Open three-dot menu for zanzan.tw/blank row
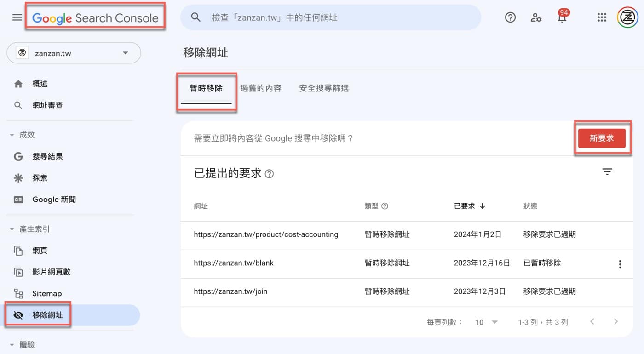644x354 pixels. coord(620,264)
